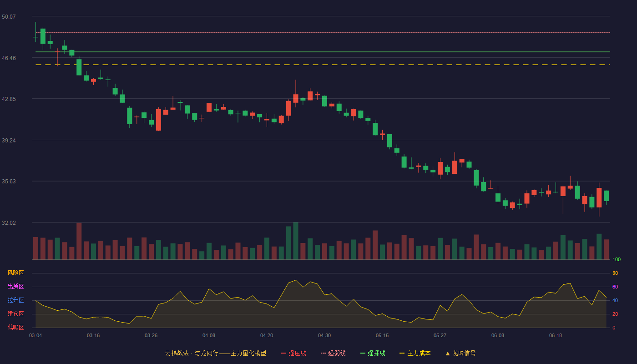
Task: Click the 04-08 date label
Action: click(209, 335)
